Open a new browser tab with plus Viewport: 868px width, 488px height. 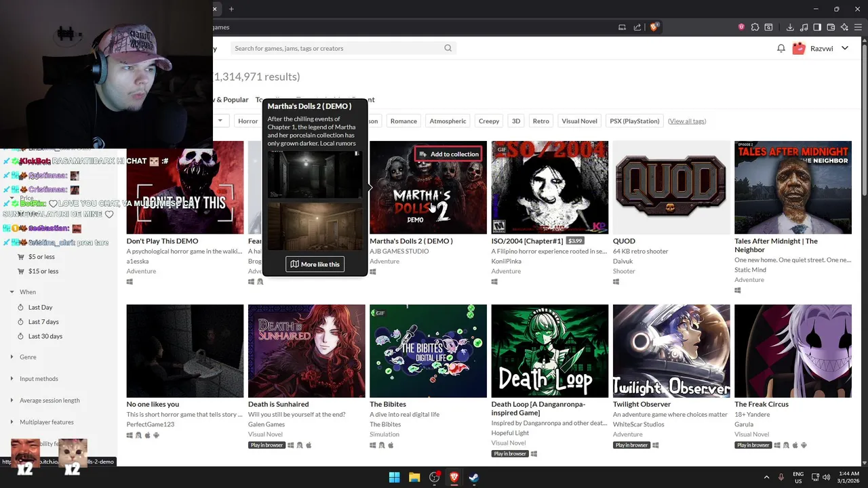[231, 9]
